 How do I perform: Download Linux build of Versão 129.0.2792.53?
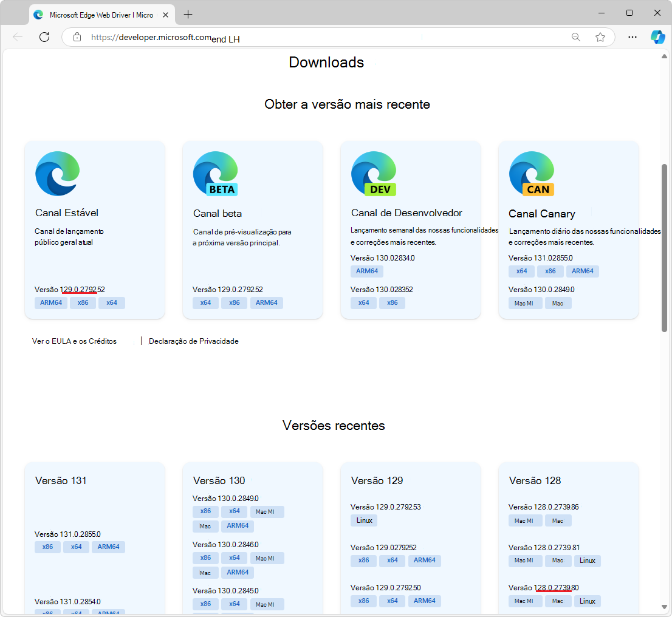click(363, 520)
